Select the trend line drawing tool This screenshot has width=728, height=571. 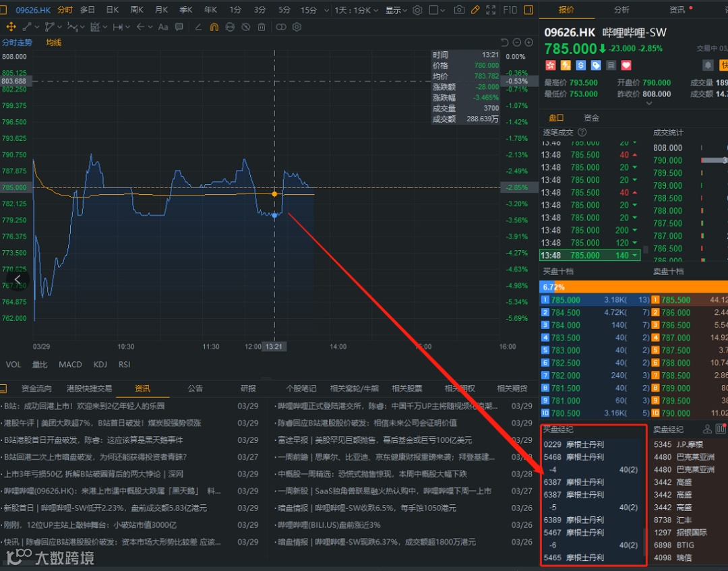[x=27, y=28]
